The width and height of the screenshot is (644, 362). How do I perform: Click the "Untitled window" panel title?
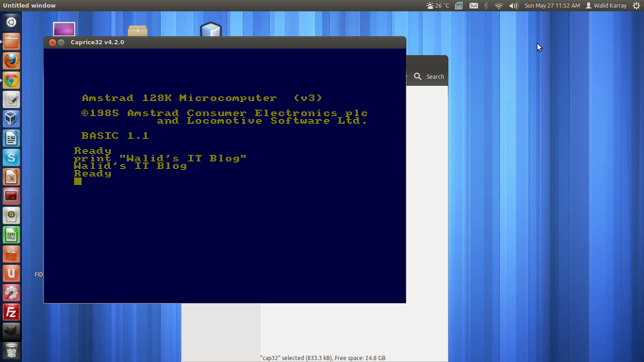click(29, 6)
